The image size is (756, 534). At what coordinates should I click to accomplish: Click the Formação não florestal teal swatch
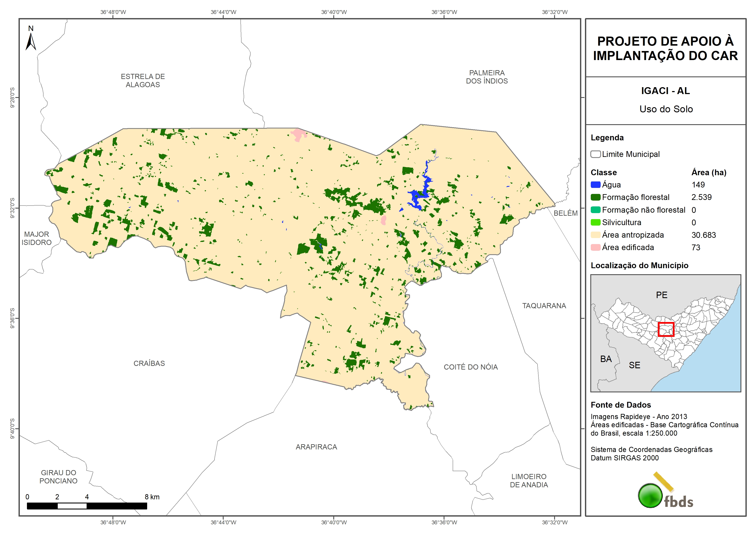point(595,210)
